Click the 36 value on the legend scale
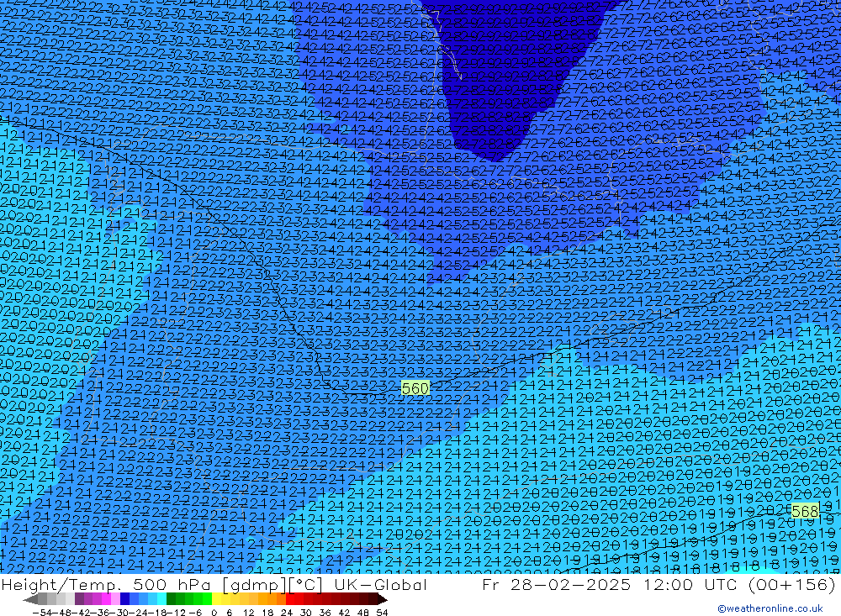 click(325, 613)
